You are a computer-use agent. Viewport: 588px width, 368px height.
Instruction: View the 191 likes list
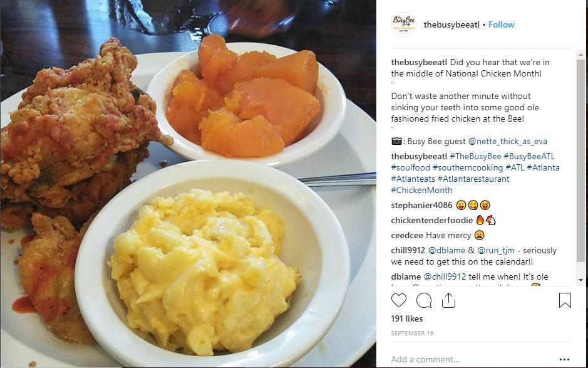(x=407, y=318)
